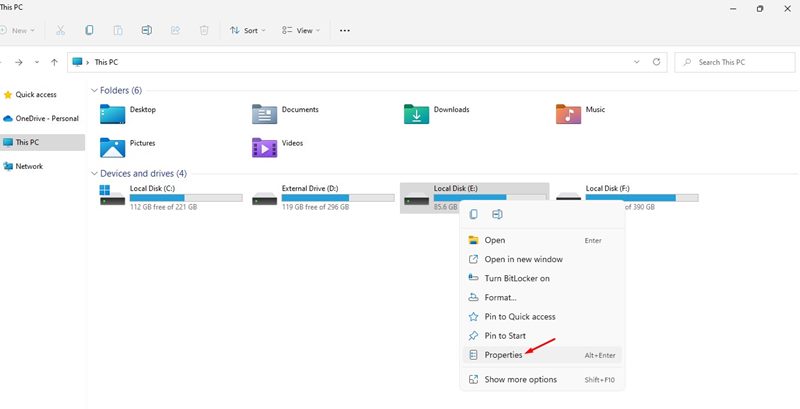
Task: Click Show more options menu entry
Action: (520, 379)
